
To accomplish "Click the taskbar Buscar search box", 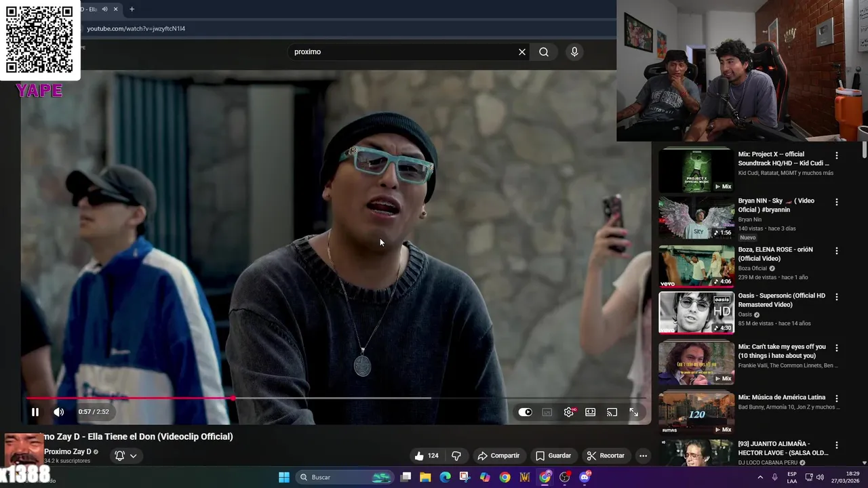I will [x=345, y=477].
